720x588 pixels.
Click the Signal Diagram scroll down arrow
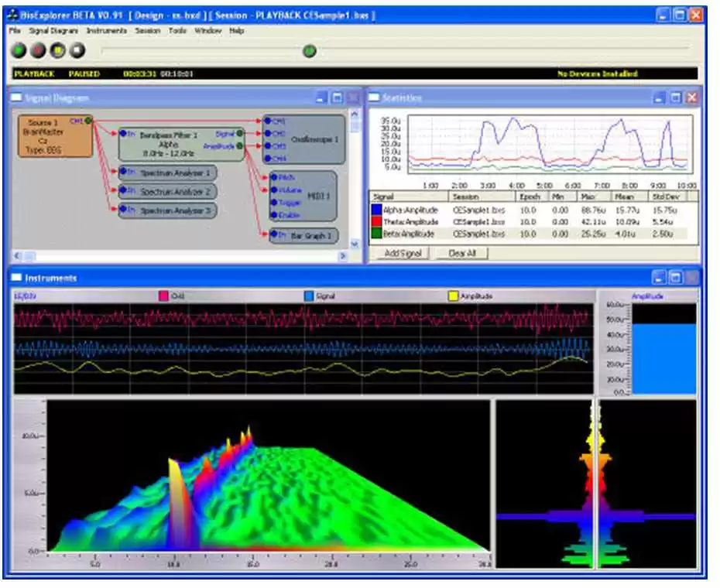355,244
